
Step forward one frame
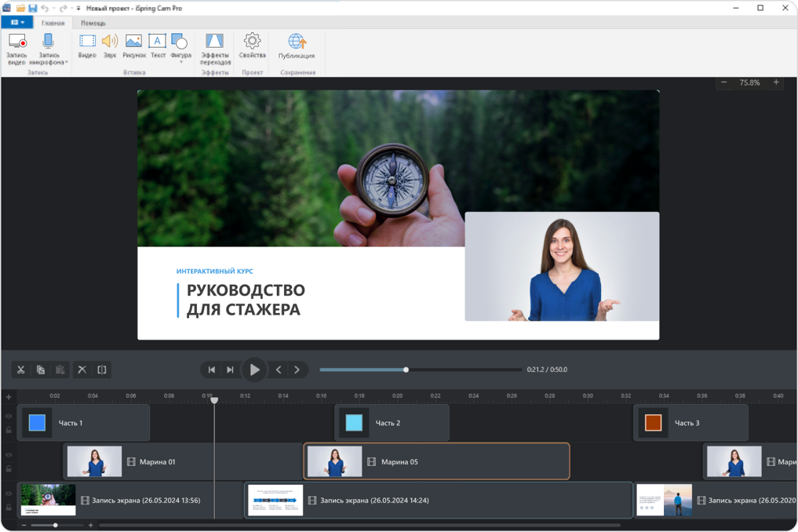297,370
